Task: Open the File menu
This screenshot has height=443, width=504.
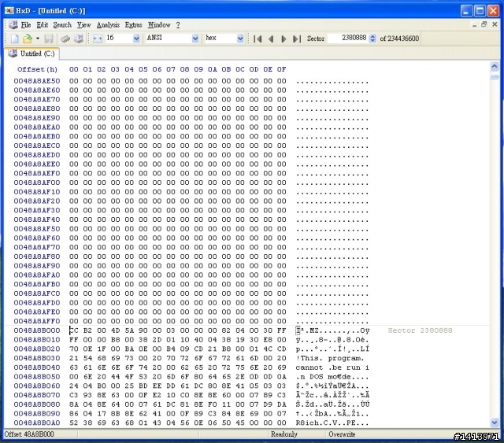Action: coord(26,24)
